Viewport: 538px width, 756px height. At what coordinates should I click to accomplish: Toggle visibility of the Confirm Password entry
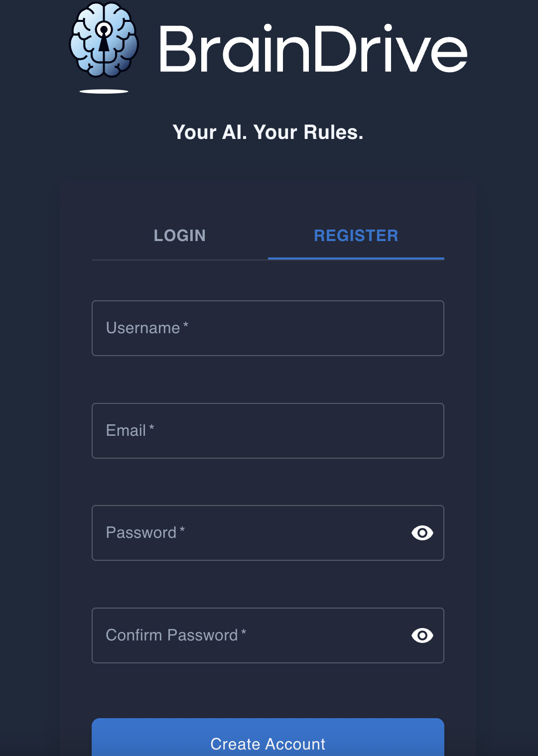422,635
